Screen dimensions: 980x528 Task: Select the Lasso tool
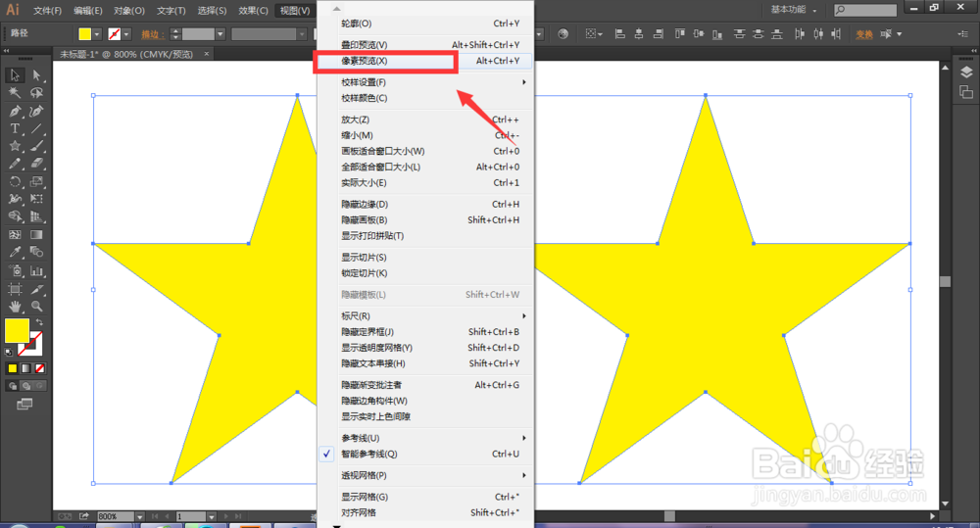[x=37, y=93]
